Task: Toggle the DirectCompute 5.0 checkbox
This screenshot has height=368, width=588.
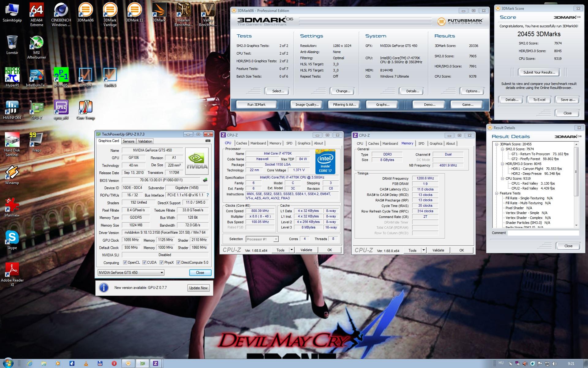Action: [x=178, y=263]
